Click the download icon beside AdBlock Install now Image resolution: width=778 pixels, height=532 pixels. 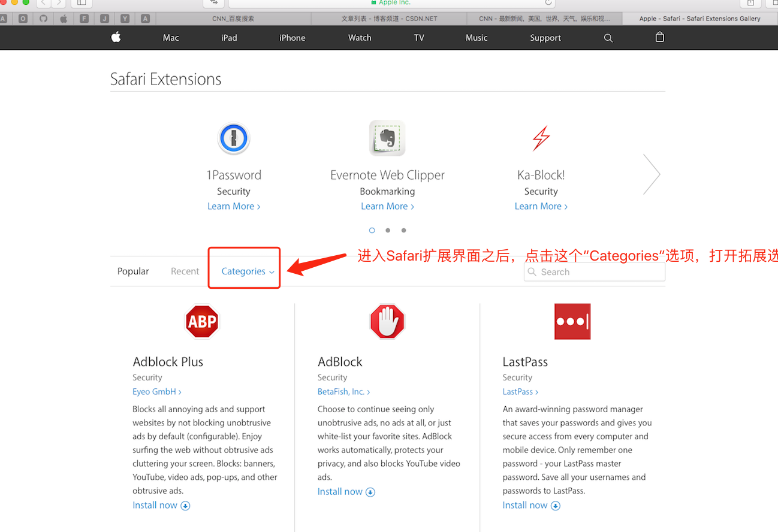370,492
